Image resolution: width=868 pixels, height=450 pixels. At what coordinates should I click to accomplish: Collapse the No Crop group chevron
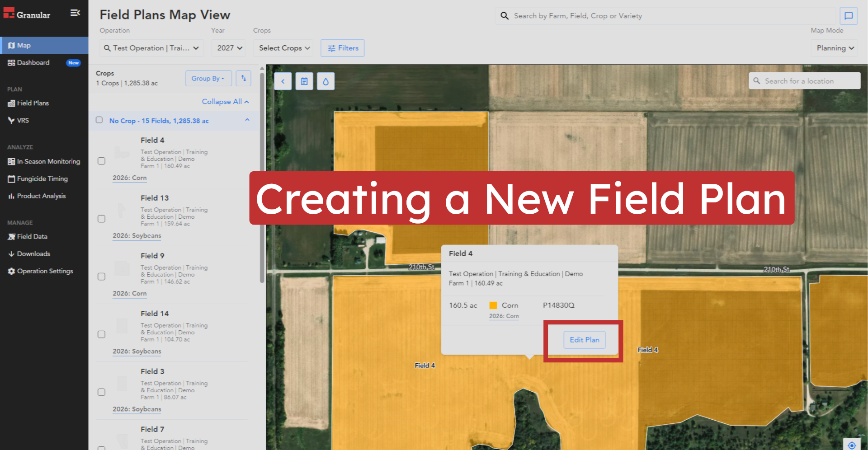pyautogui.click(x=247, y=120)
